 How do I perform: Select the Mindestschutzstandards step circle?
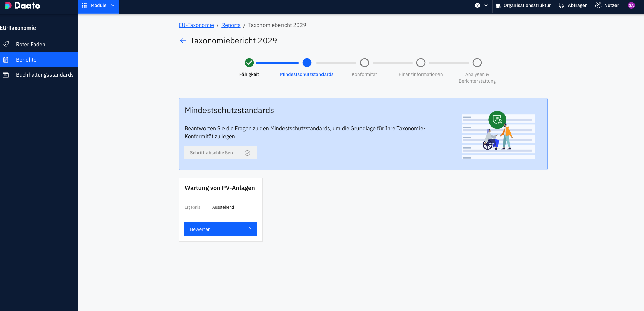(x=307, y=63)
